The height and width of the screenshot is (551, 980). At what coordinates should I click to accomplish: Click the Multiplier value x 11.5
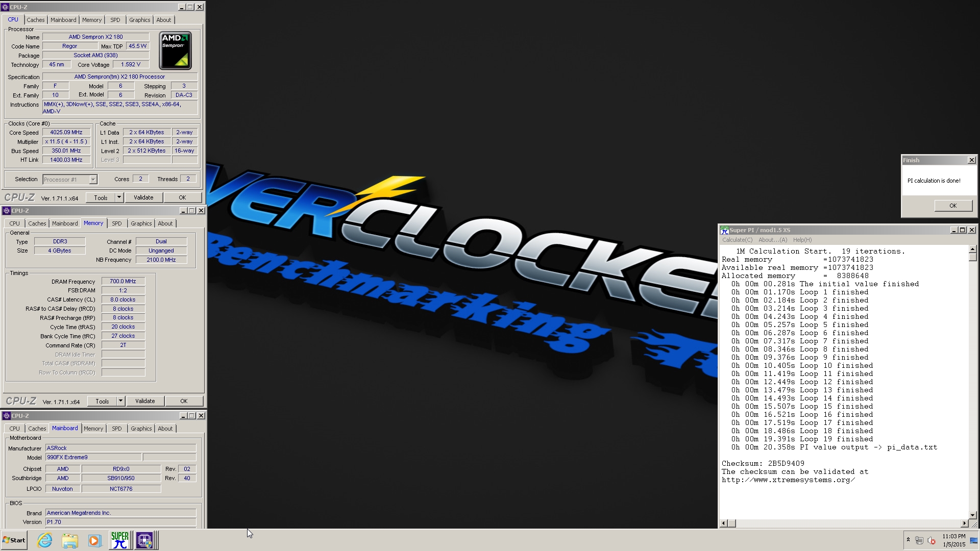coord(66,142)
